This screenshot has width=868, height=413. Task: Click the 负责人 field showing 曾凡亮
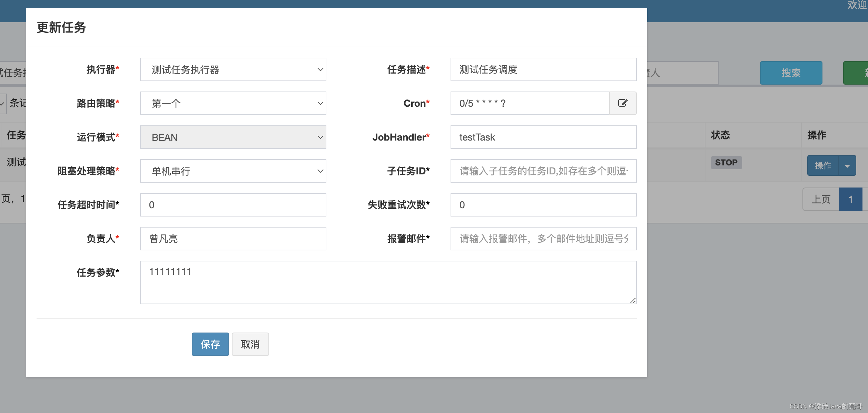click(233, 238)
